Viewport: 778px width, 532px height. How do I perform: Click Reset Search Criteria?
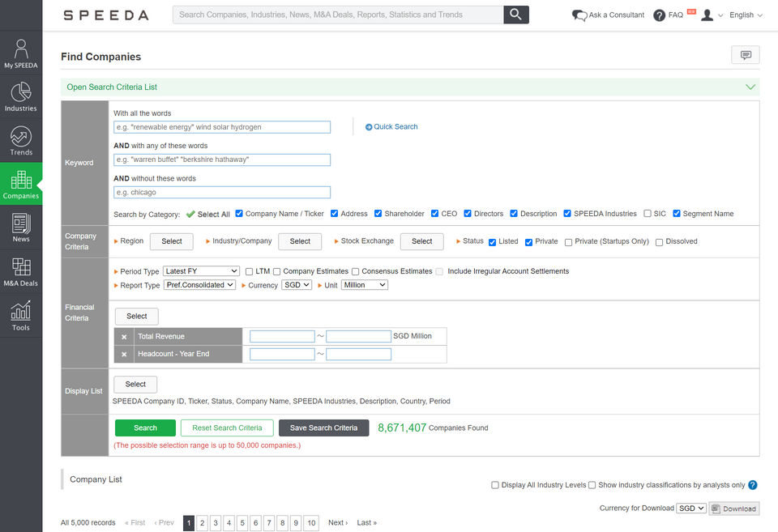point(227,428)
